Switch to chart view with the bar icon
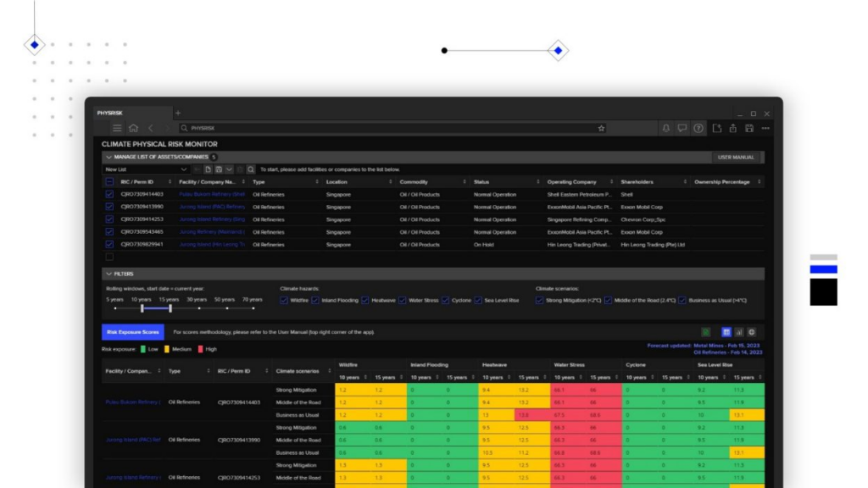The image size is (868, 488). click(740, 331)
